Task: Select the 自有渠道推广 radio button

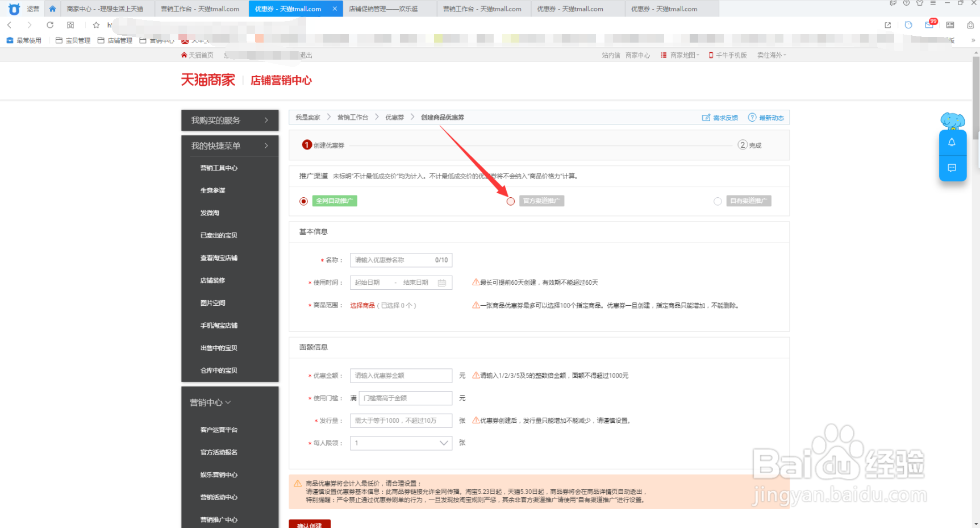Action: pyautogui.click(x=718, y=201)
